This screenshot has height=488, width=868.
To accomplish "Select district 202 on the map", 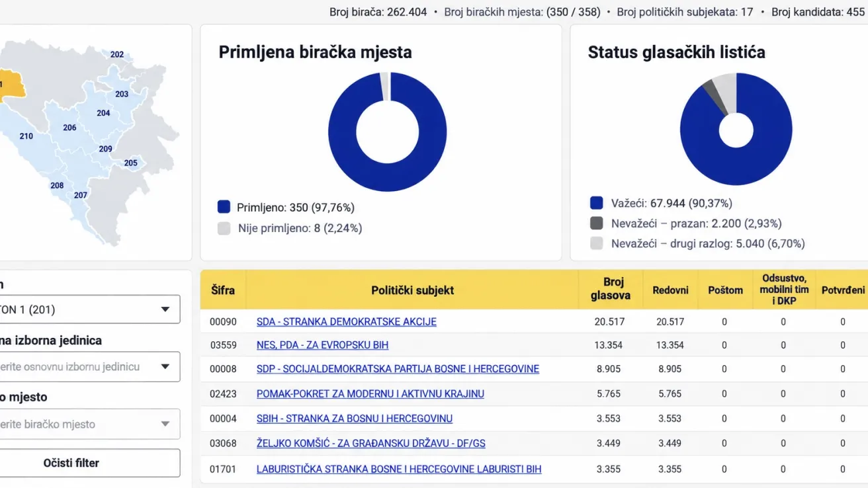I will (x=117, y=55).
